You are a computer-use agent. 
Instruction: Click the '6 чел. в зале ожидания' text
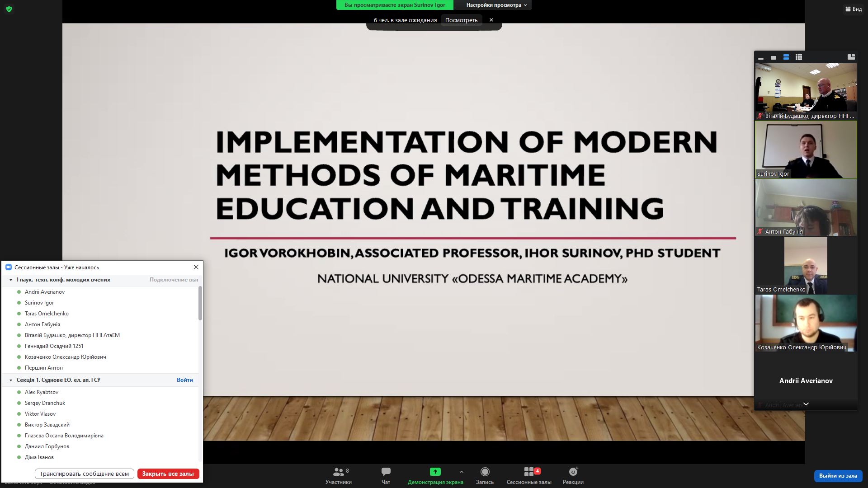(x=405, y=20)
